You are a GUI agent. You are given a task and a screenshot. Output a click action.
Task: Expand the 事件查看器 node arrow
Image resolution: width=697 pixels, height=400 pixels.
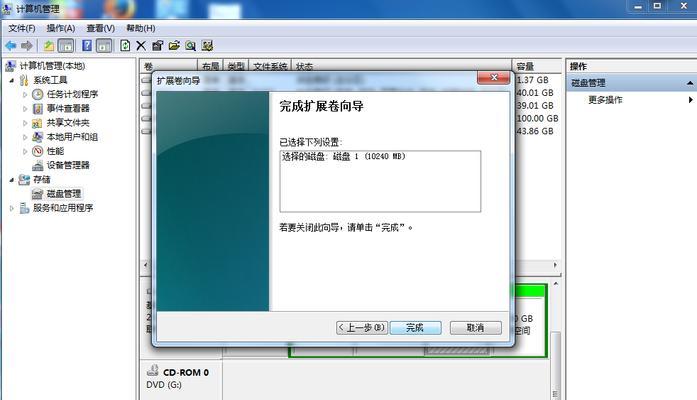point(25,109)
